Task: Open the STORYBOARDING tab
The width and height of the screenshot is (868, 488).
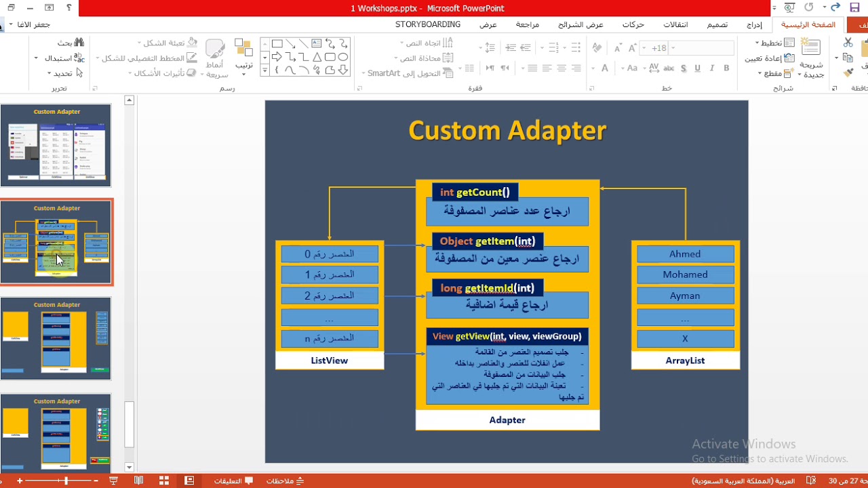Action: click(428, 24)
